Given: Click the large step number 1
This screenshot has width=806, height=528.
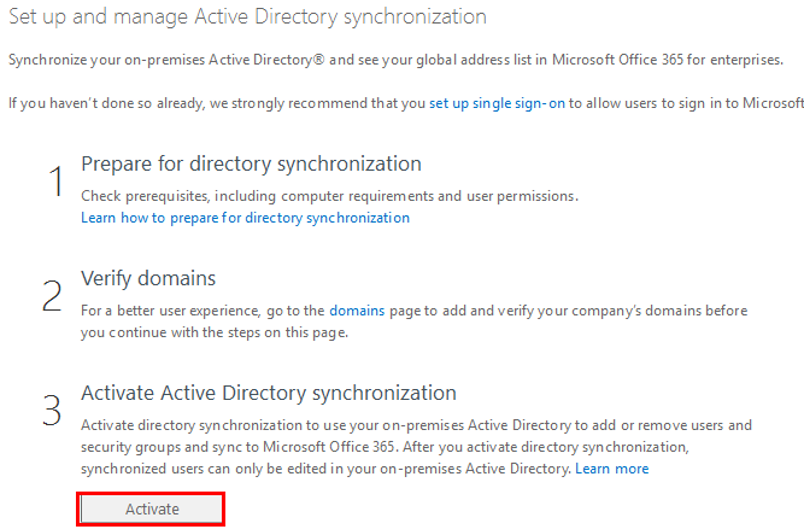Looking at the screenshot, I should (56, 182).
